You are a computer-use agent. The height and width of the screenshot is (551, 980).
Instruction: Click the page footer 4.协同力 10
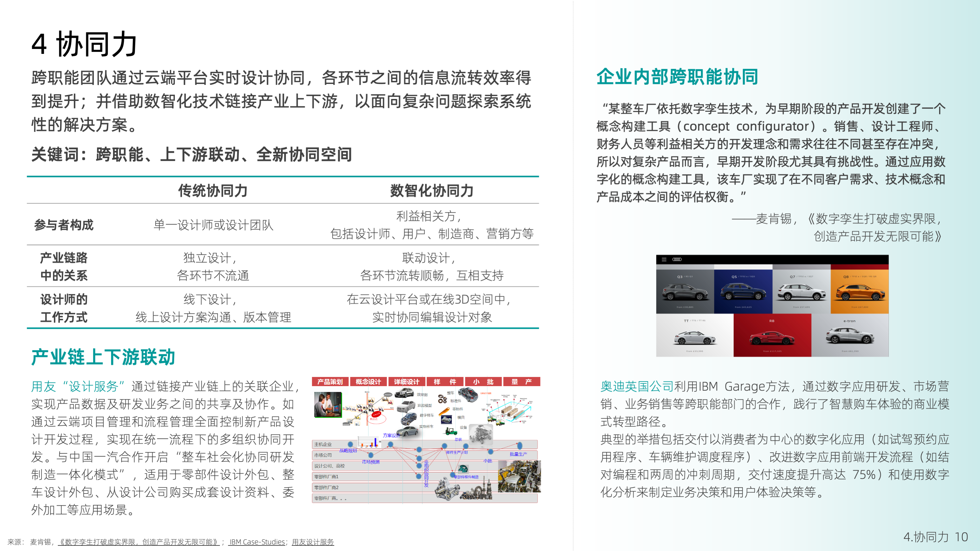[x=936, y=537]
